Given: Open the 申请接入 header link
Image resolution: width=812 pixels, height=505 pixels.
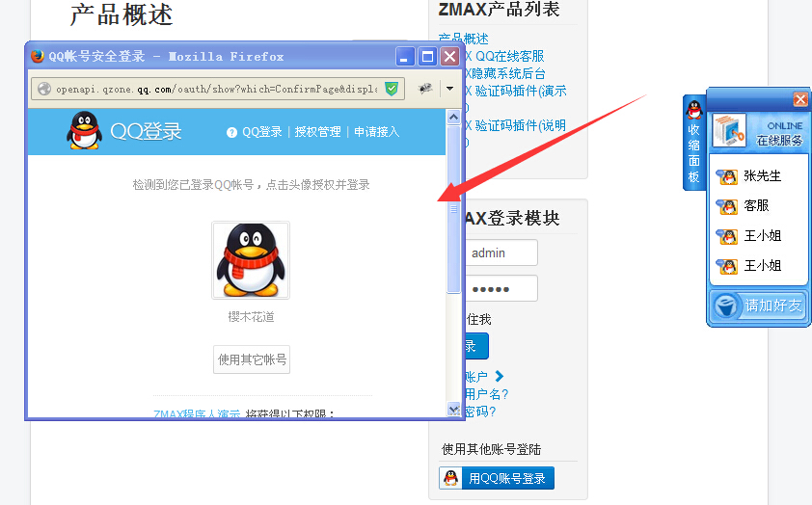Looking at the screenshot, I should (376, 132).
